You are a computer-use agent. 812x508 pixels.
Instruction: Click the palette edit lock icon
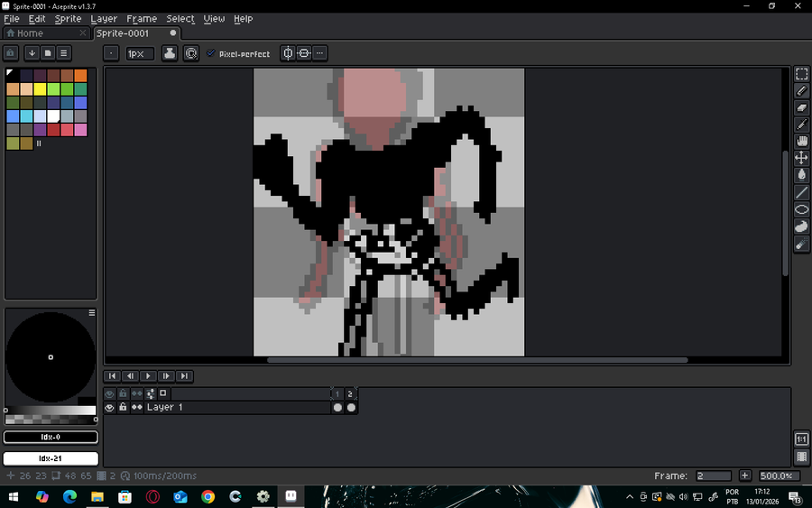[x=11, y=53]
